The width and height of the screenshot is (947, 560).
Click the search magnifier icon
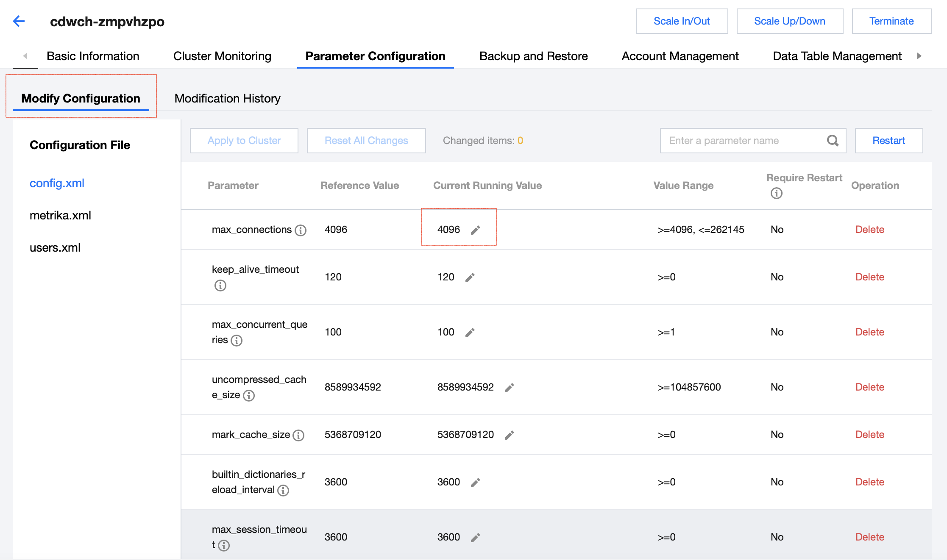(x=833, y=141)
